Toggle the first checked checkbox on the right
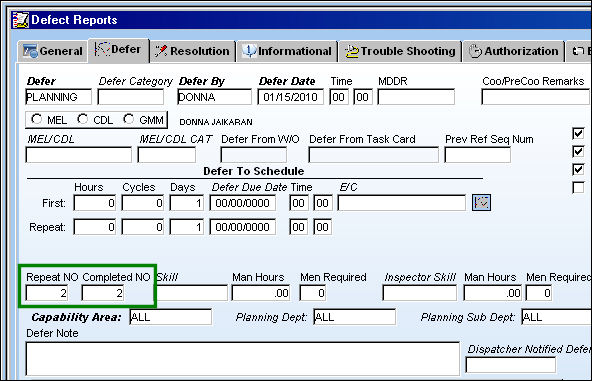 [x=578, y=133]
